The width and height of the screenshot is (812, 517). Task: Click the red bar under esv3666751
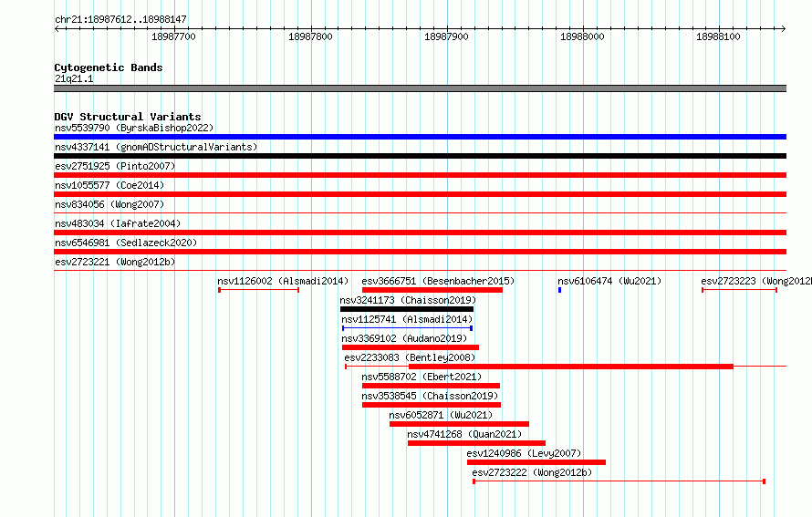[432, 290]
